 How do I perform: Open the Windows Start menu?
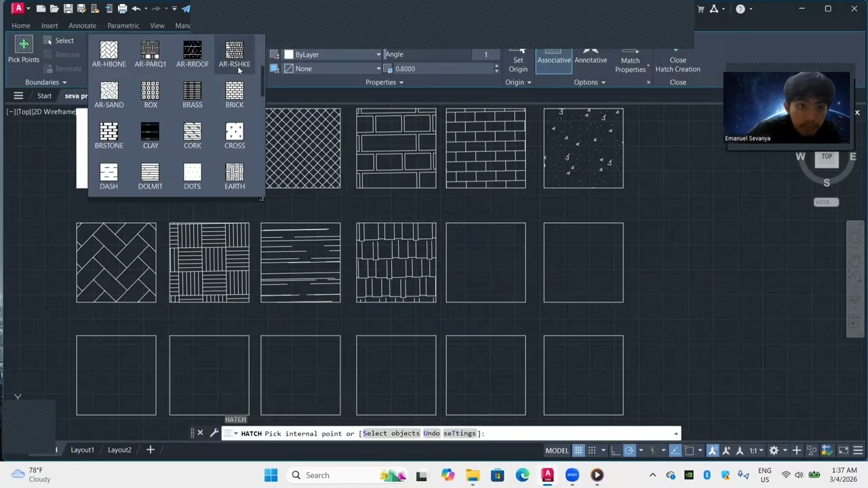pos(271,475)
